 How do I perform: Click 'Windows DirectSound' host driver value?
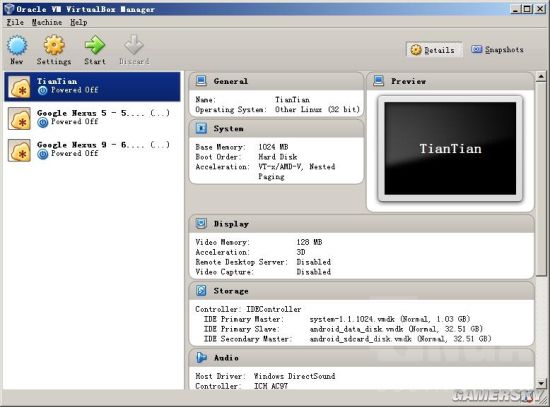point(294,376)
